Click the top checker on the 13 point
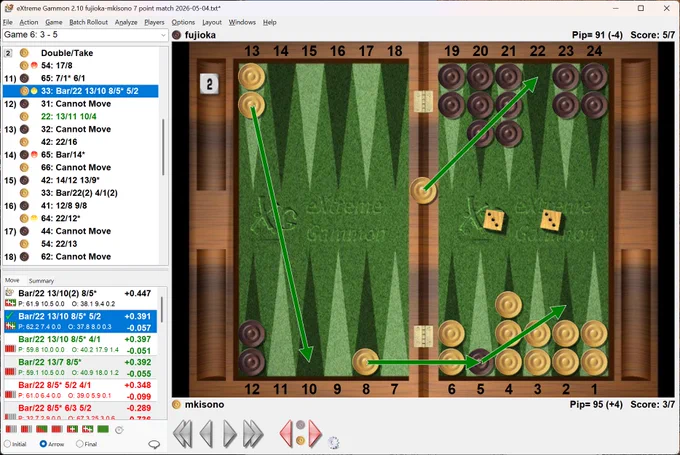The image size is (680, 455). 252,76
